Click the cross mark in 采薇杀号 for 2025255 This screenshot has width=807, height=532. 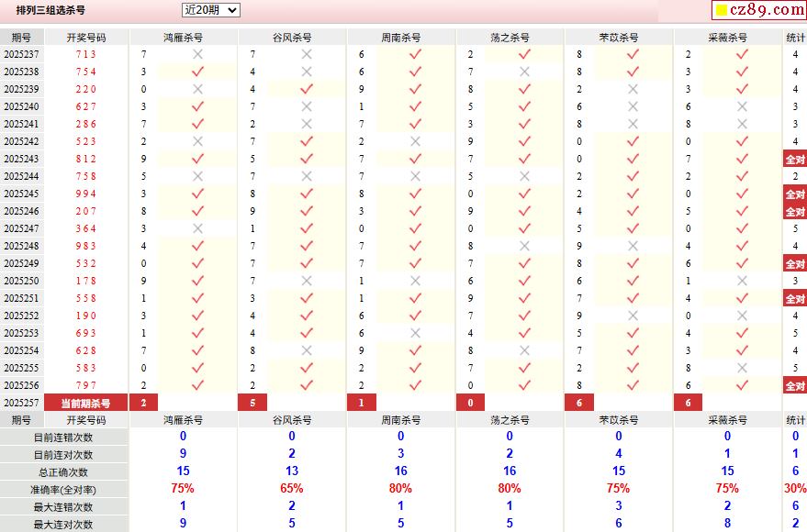pyautogui.click(x=742, y=368)
